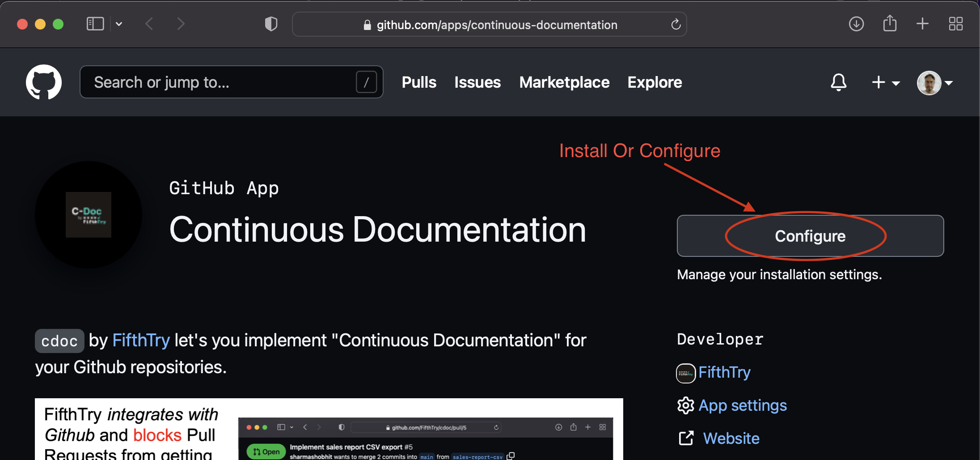This screenshot has width=980, height=460.
Task: Open the privacy shield report icon
Action: pyautogui.click(x=271, y=24)
